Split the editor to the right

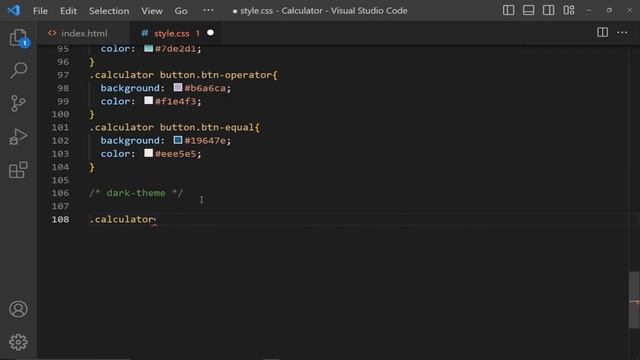(x=602, y=32)
